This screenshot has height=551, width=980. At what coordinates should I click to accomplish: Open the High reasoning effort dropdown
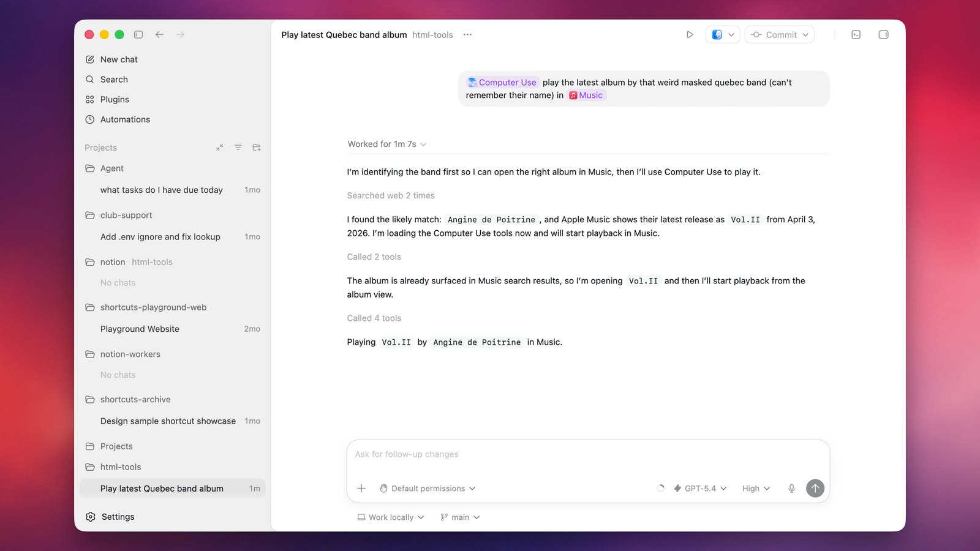756,489
